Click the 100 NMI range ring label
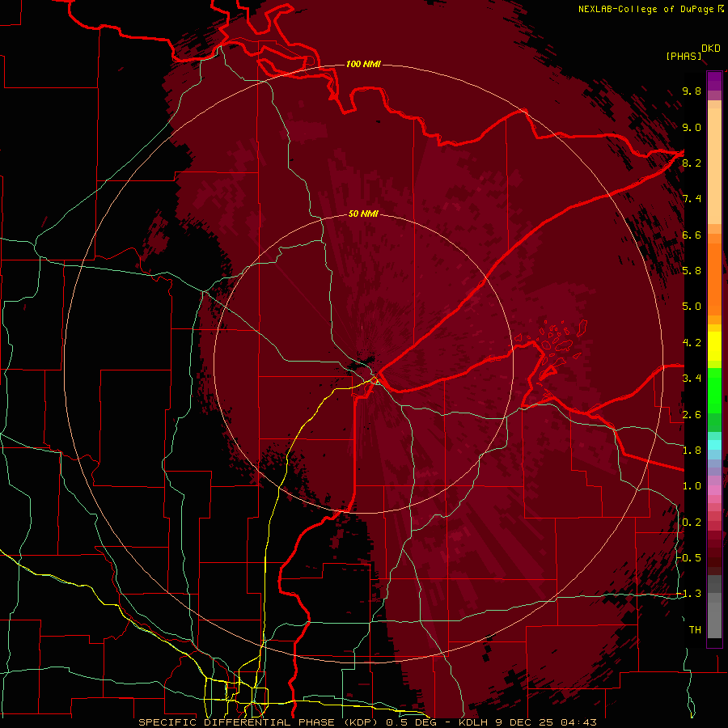 pyautogui.click(x=363, y=64)
